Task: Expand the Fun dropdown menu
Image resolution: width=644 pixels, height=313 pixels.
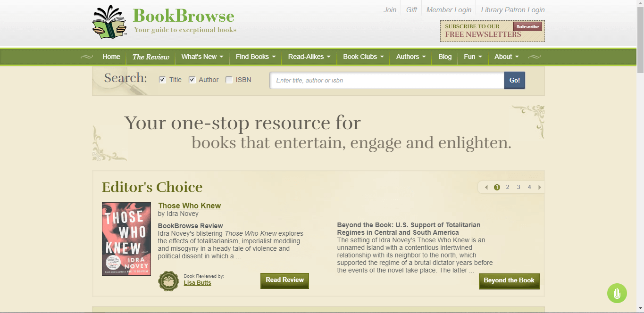Action: tap(473, 57)
